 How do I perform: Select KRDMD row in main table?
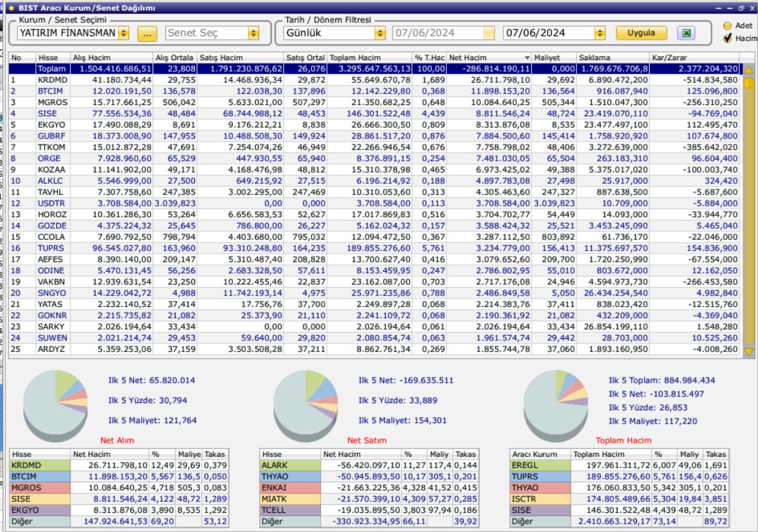point(374,79)
